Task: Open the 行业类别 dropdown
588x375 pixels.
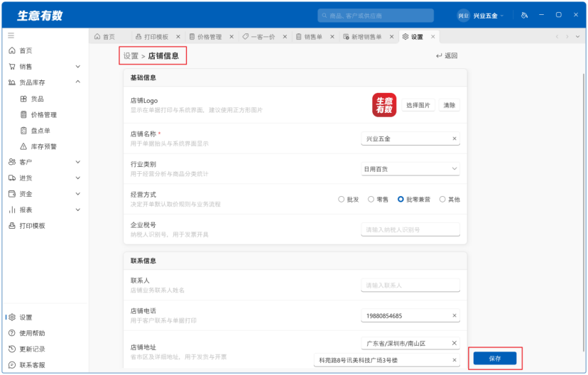Action: tap(410, 169)
